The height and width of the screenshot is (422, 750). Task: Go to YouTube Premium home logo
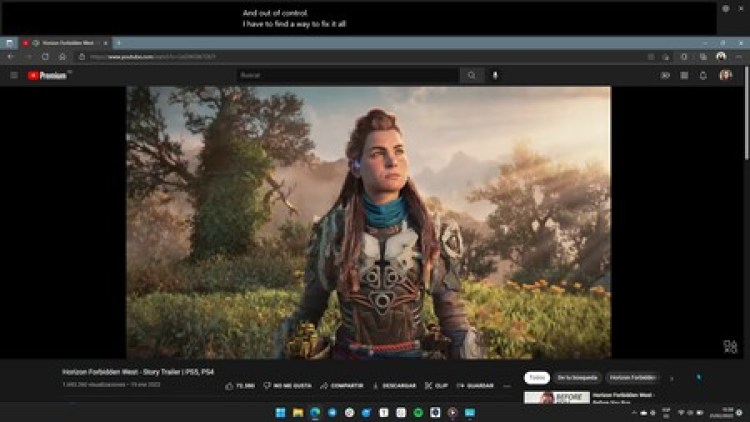click(49, 75)
